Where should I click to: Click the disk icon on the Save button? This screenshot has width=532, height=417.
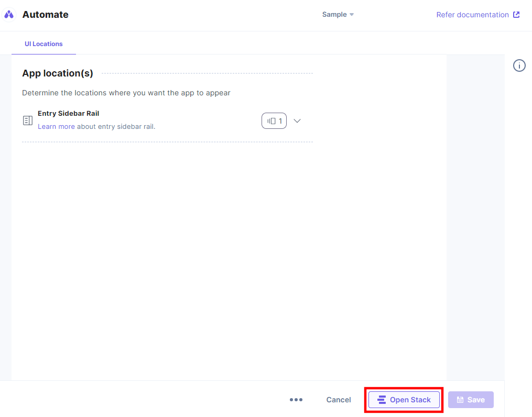[460, 400]
